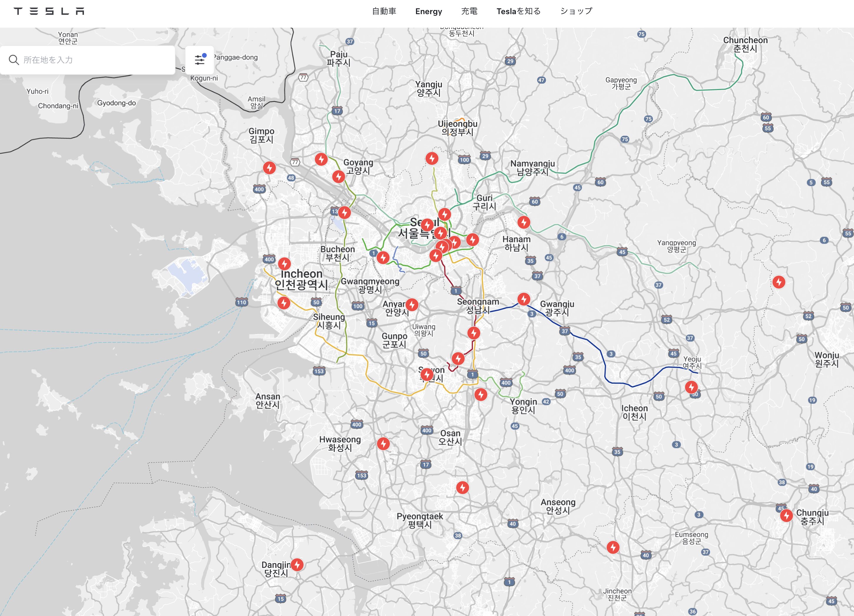Click the Tesla logo
Viewport: 854px width, 616px height.
click(49, 11)
